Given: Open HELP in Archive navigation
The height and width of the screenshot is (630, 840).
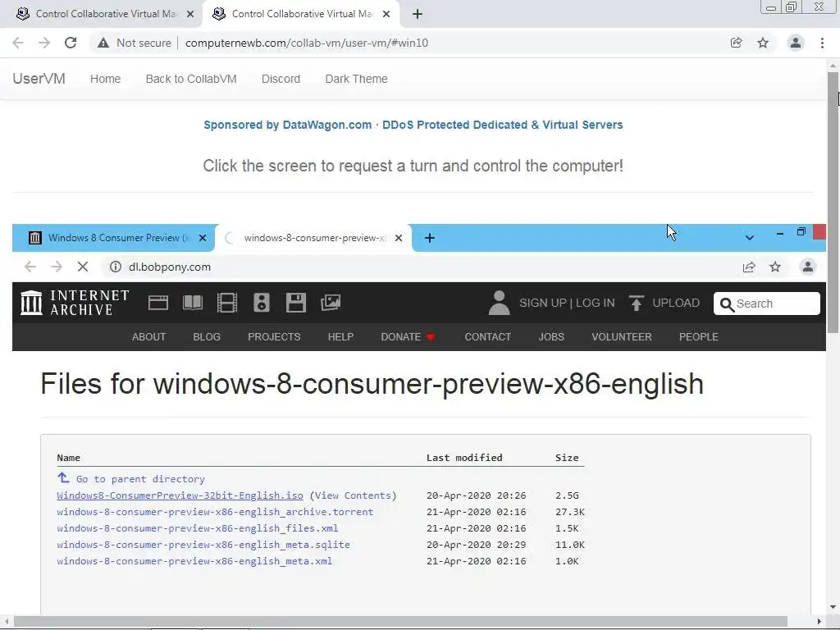Looking at the screenshot, I should (x=340, y=337).
